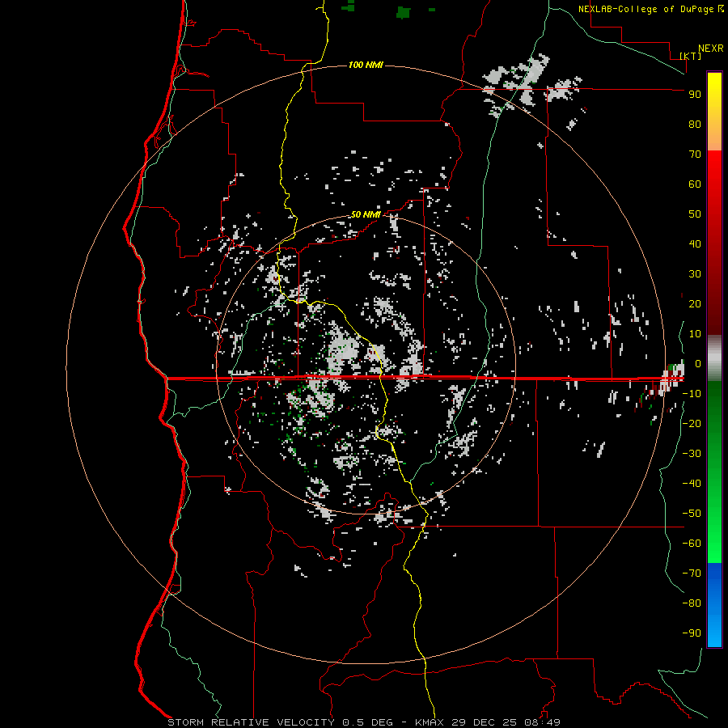Click the positive 40 scale value
This screenshot has width=728, height=728.
tap(695, 243)
